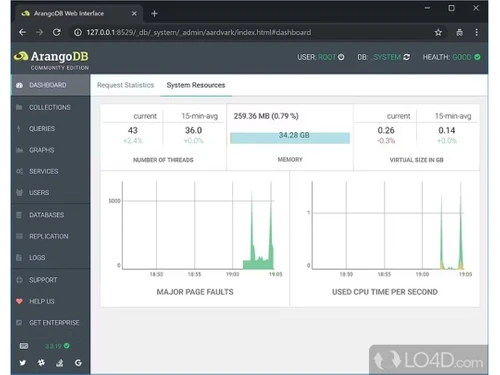This screenshot has height=375, width=500.
Task: Click the memory usage bar
Action: tap(290, 138)
